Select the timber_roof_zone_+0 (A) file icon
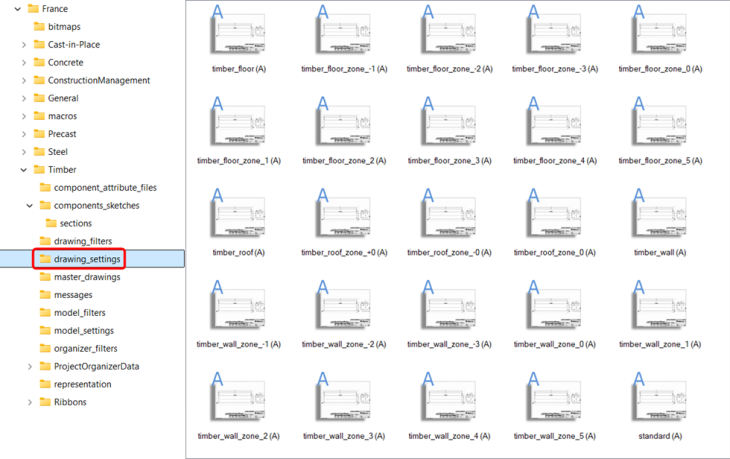Image resolution: width=730 pixels, height=459 pixels. [344, 214]
